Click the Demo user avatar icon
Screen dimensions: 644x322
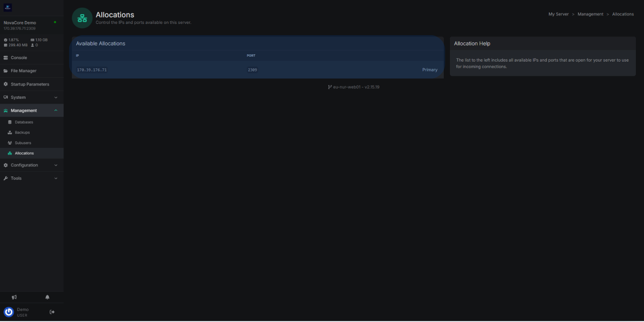9,312
